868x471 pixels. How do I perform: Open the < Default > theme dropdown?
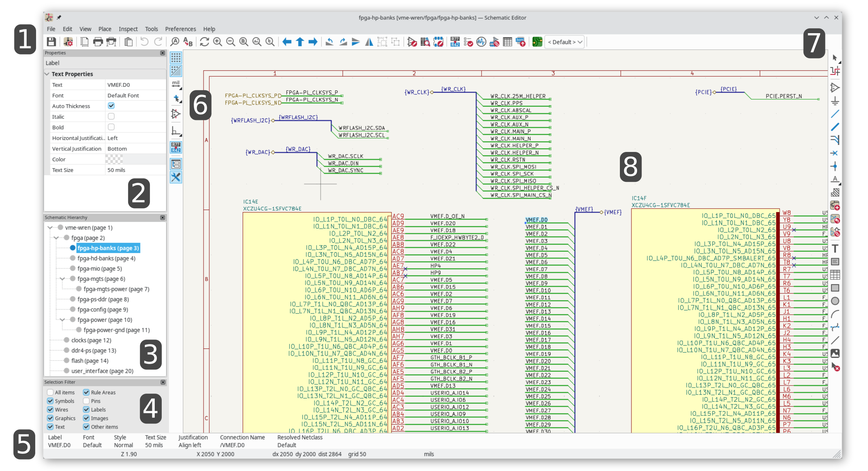pos(564,42)
